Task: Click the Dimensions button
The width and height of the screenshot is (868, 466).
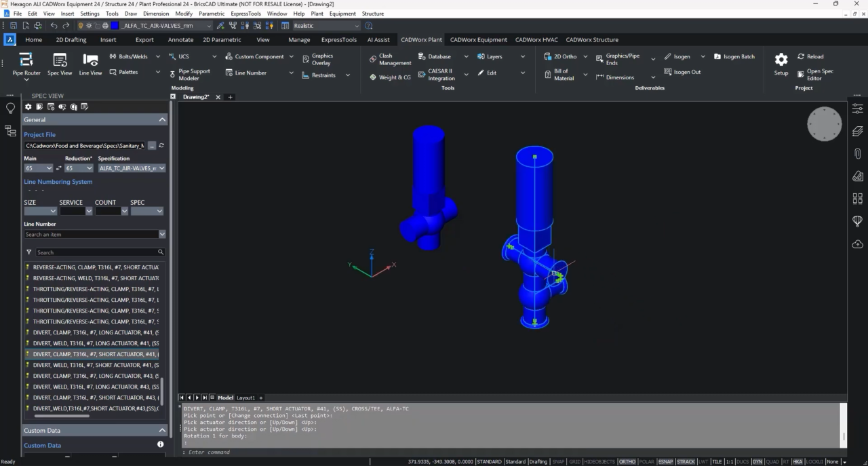Action: pyautogui.click(x=615, y=77)
